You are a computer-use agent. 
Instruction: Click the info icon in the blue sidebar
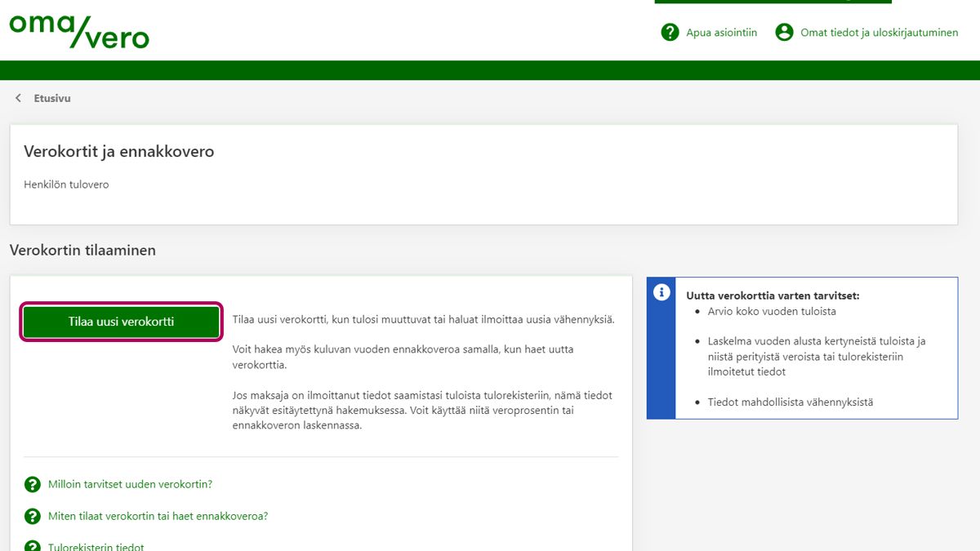click(x=661, y=293)
